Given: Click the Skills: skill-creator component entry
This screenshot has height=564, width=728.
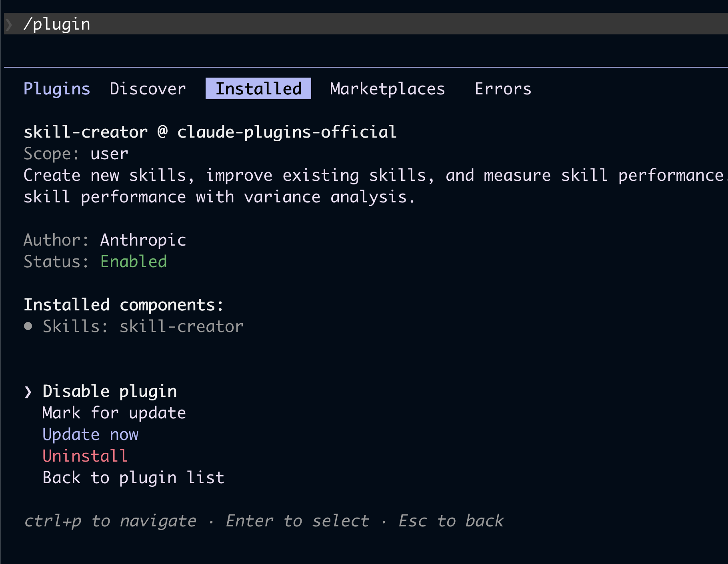Looking at the screenshot, I should tap(143, 326).
